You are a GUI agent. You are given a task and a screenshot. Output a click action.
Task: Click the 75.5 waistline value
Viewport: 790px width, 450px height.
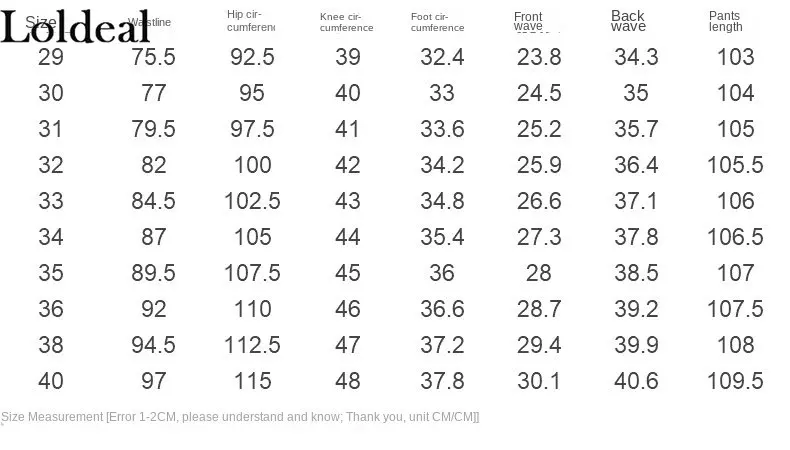point(153,57)
